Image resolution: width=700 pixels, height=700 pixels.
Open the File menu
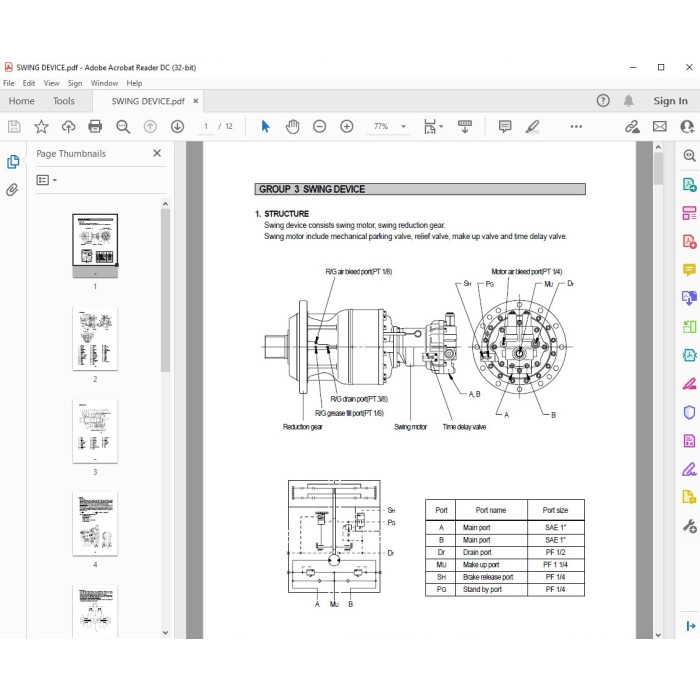[x=8, y=83]
